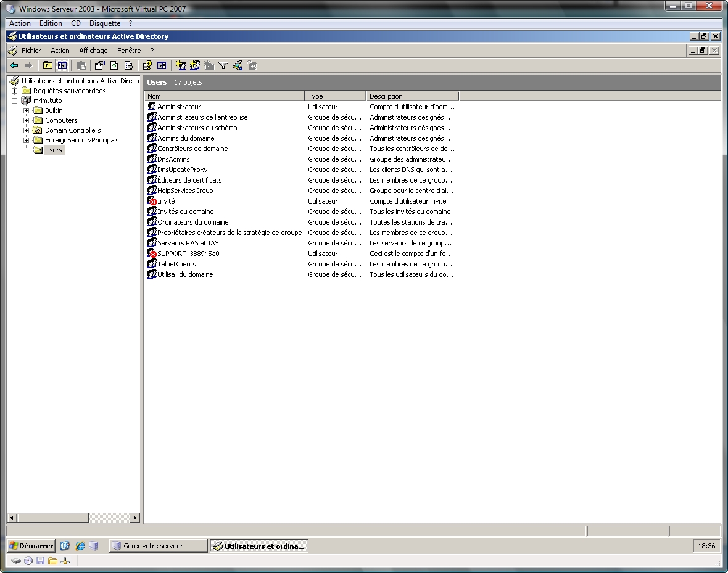Click the 18:36 system tray clock
Screen dimensions: 728x573
click(706, 546)
